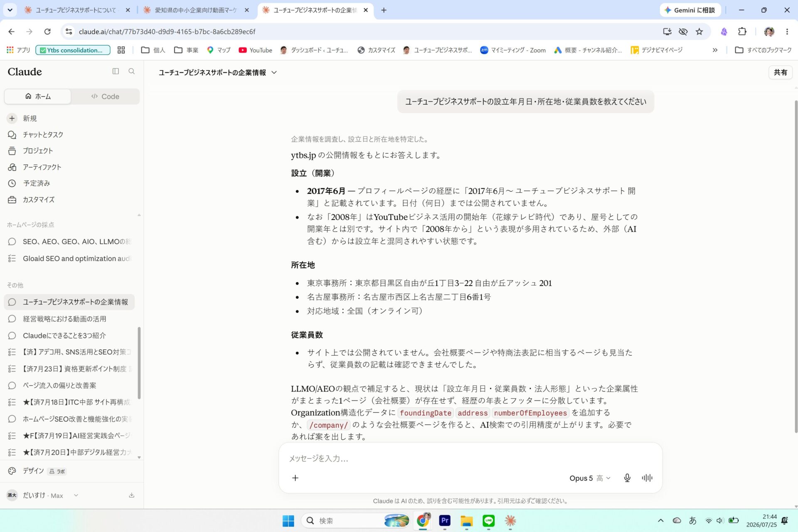
Task: Switch to the ホーム toggle tab
Action: point(38,96)
